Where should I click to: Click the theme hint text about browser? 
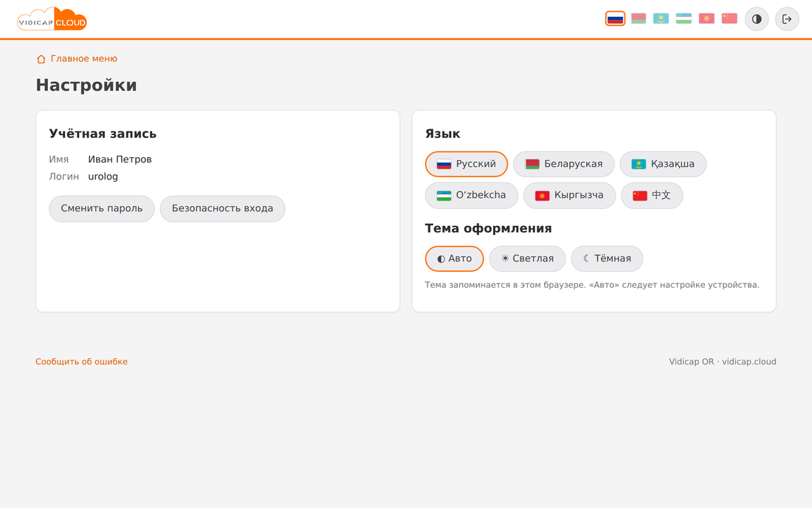tap(592, 285)
